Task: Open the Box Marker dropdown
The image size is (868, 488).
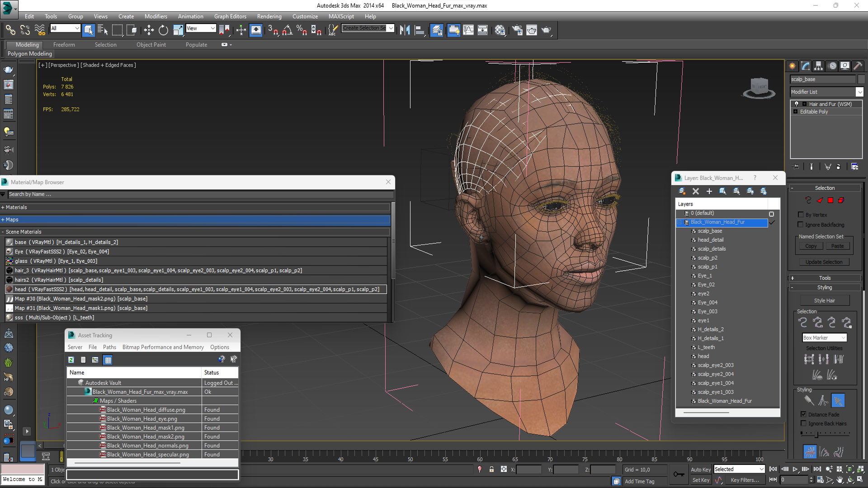Action: (x=824, y=338)
